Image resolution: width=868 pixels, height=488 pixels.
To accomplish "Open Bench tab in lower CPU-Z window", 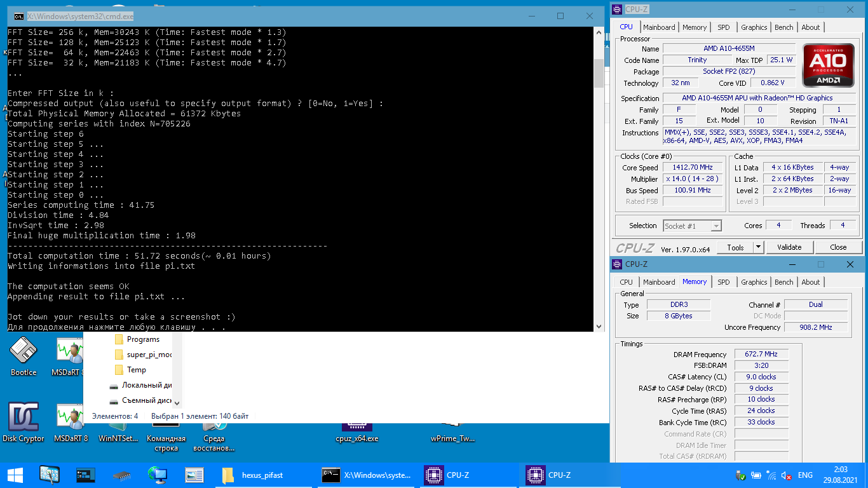I will (784, 282).
